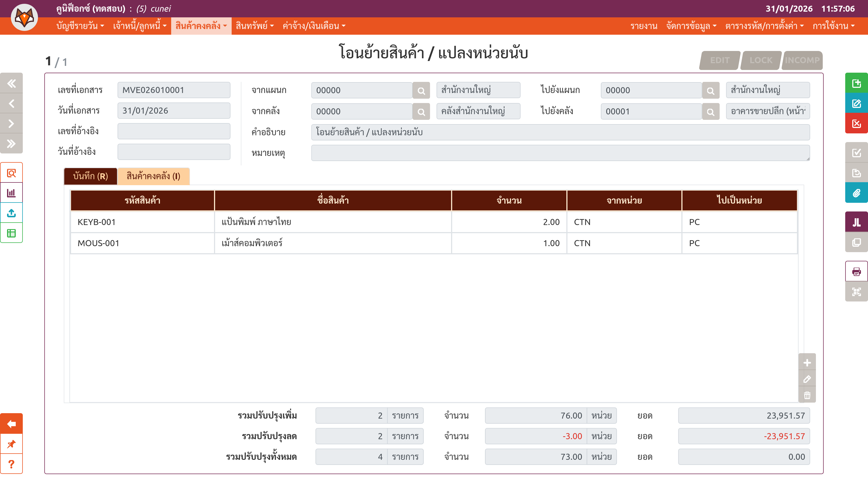This screenshot has width=868, height=488.
Task: Click the orange back arrow icon
Action: pyautogui.click(x=11, y=424)
